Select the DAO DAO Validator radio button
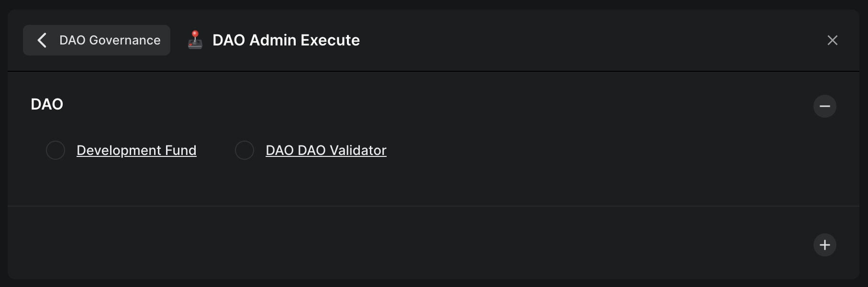This screenshot has height=287, width=868. (245, 150)
